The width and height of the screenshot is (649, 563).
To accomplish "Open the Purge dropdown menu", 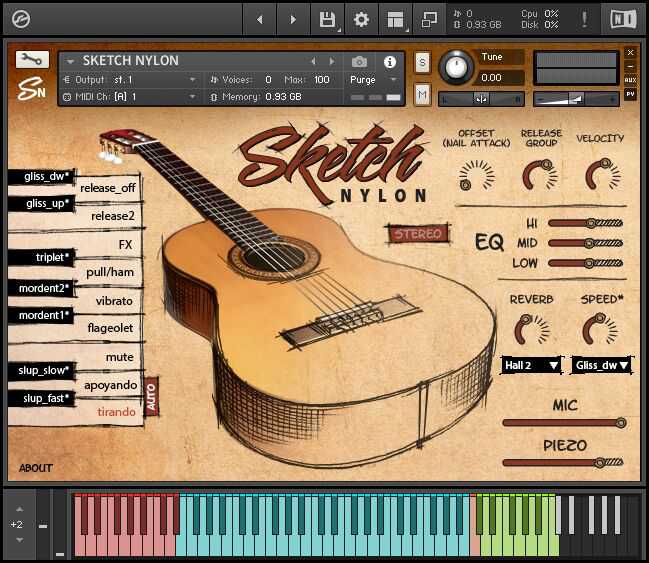I will click(374, 79).
